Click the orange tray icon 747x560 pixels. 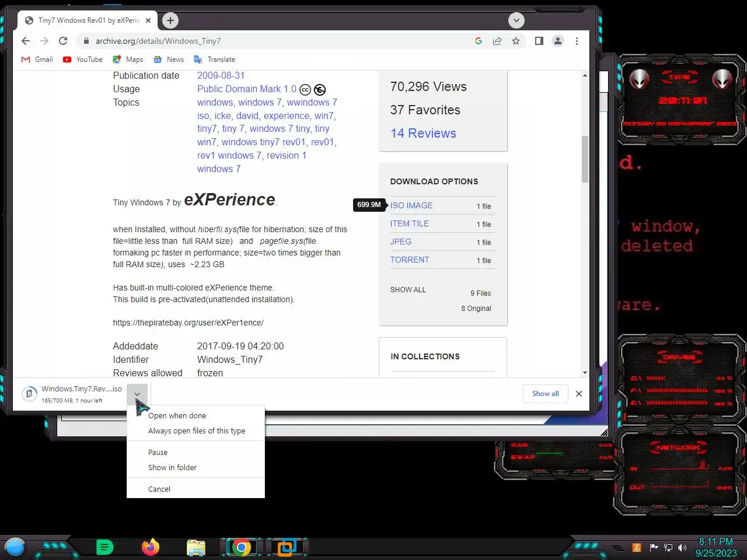(x=637, y=547)
